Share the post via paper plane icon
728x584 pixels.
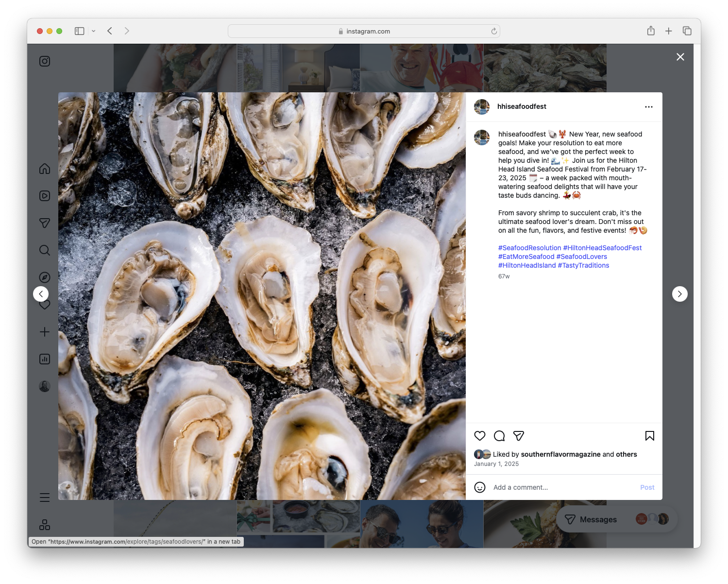pos(519,436)
